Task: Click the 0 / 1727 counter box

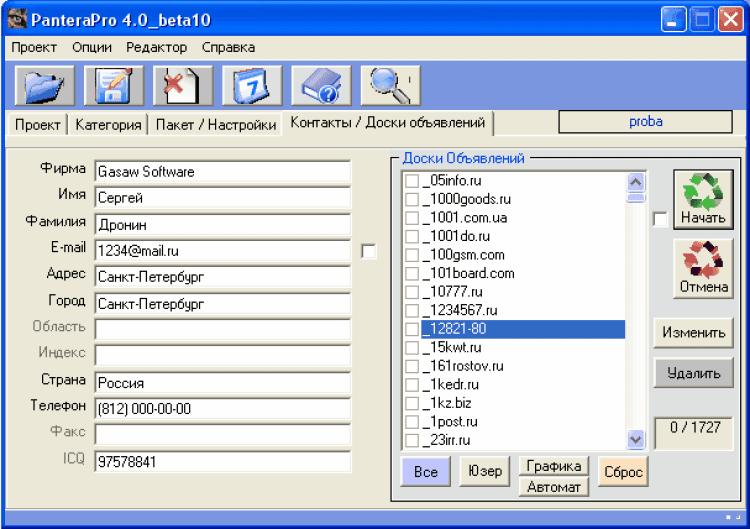Action: (x=694, y=433)
